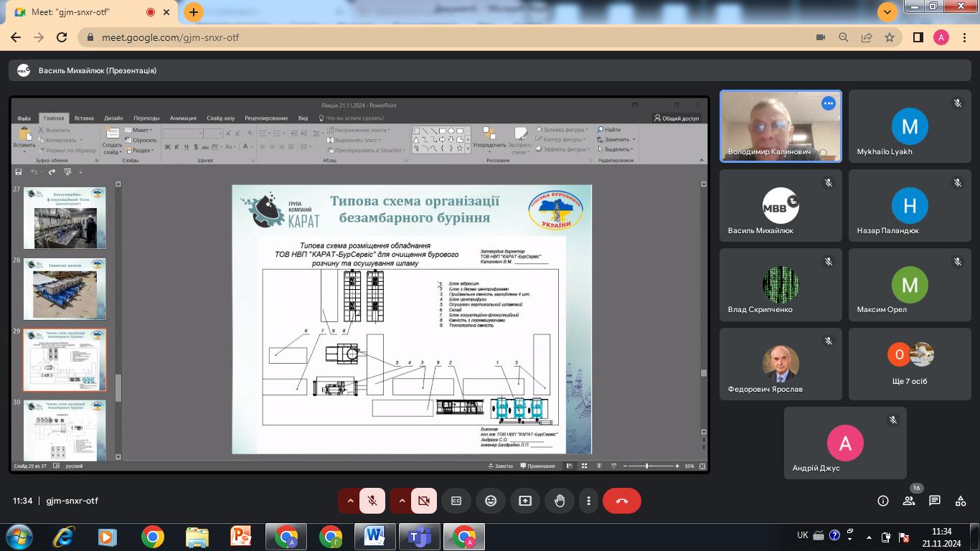Click the "Ще 7 осіб" participants tile

coord(910,364)
